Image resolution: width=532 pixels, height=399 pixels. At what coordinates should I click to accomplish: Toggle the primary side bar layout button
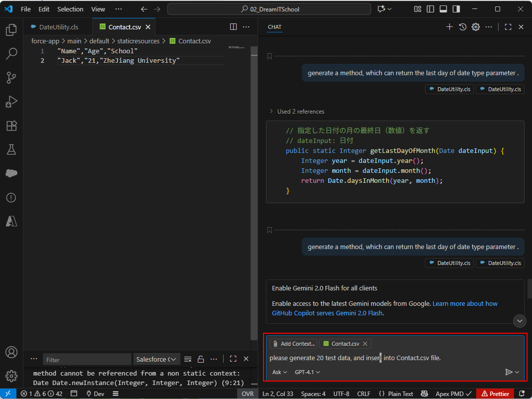click(x=430, y=9)
